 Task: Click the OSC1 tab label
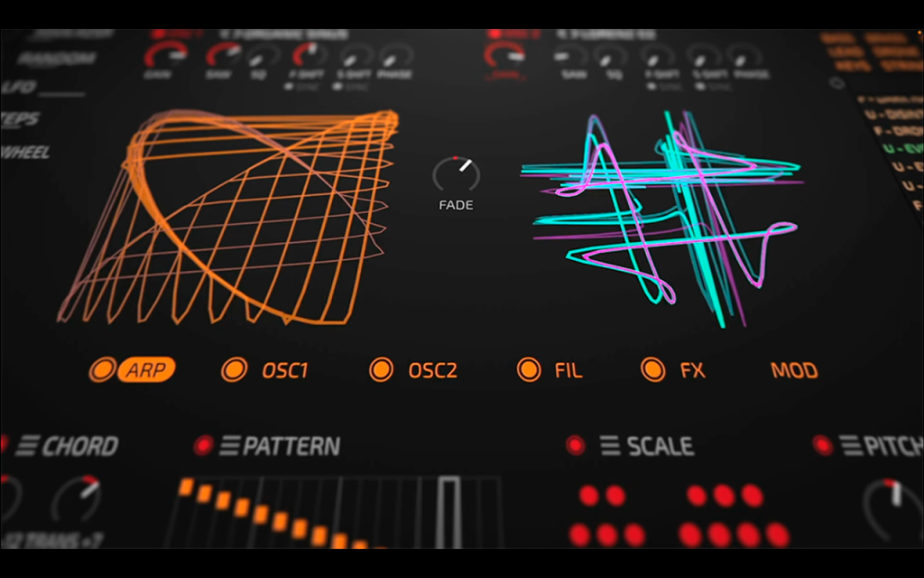click(285, 370)
